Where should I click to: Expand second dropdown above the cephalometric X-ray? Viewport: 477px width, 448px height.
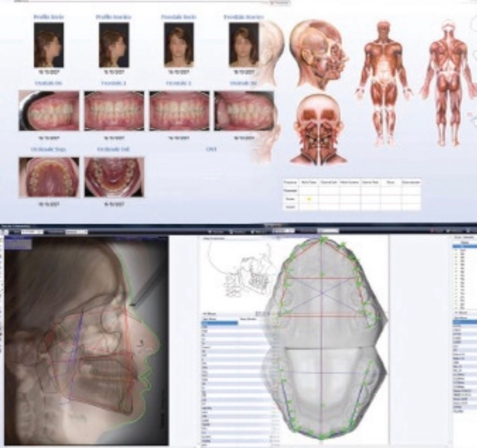(76, 232)
